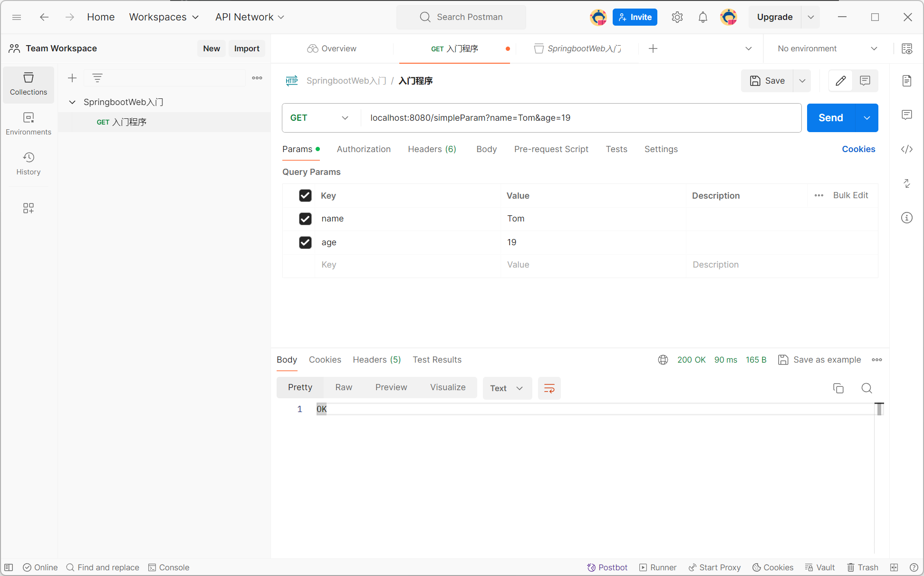
Task: Open the configure workspace sidebar grid icon
Action: point(29,208)
